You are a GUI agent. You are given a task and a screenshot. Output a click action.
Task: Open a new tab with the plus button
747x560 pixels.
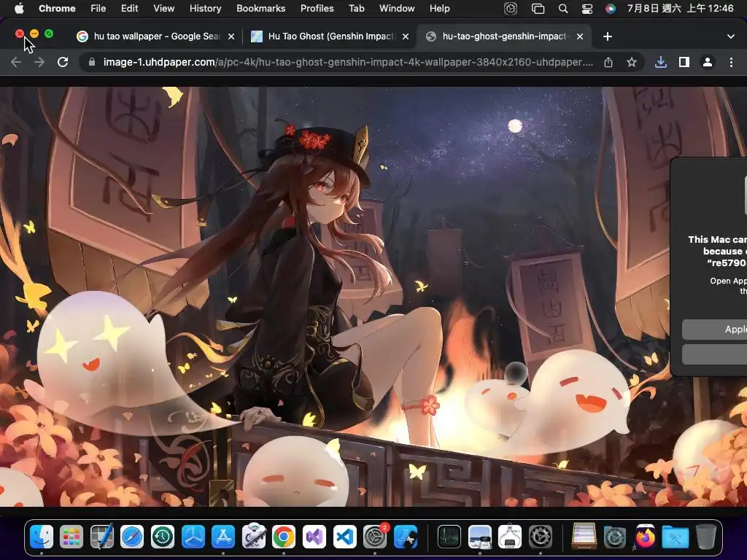tap(608, 36)
